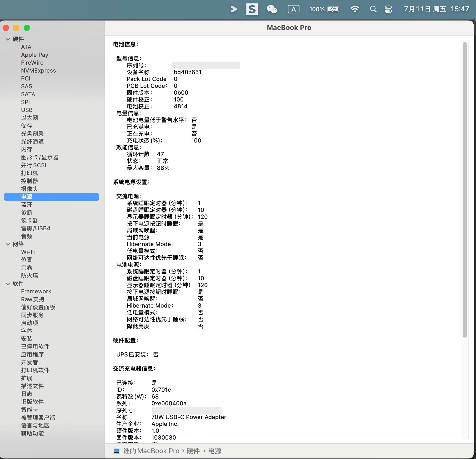
Task: Open Spotlight search magnifier icon
Action: coord(373,9)
